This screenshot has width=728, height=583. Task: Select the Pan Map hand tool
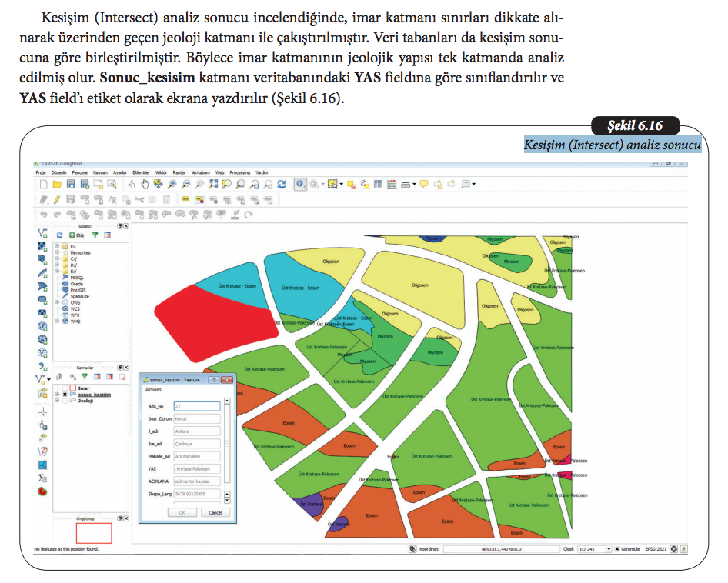(145, 185)
